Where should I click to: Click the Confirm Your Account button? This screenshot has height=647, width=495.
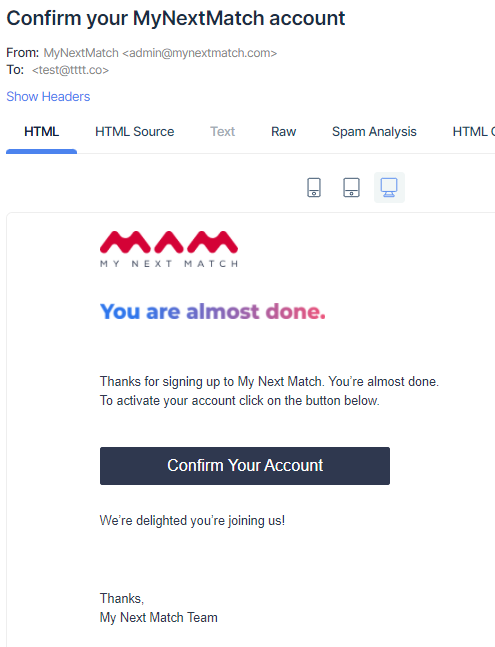(245, 465)
